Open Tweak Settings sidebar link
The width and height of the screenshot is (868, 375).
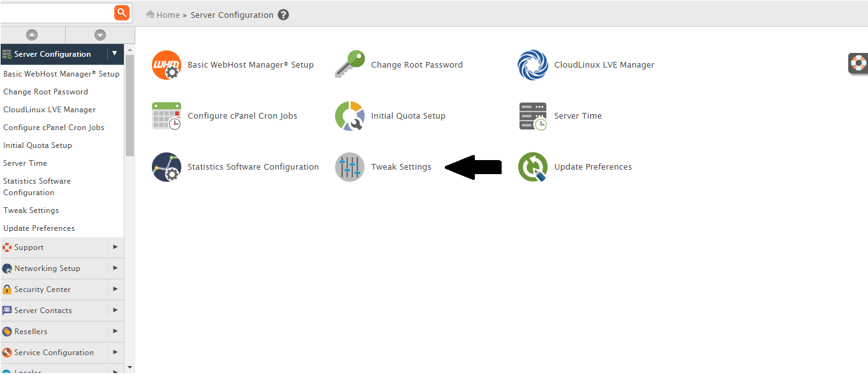[x=31, y=210]
